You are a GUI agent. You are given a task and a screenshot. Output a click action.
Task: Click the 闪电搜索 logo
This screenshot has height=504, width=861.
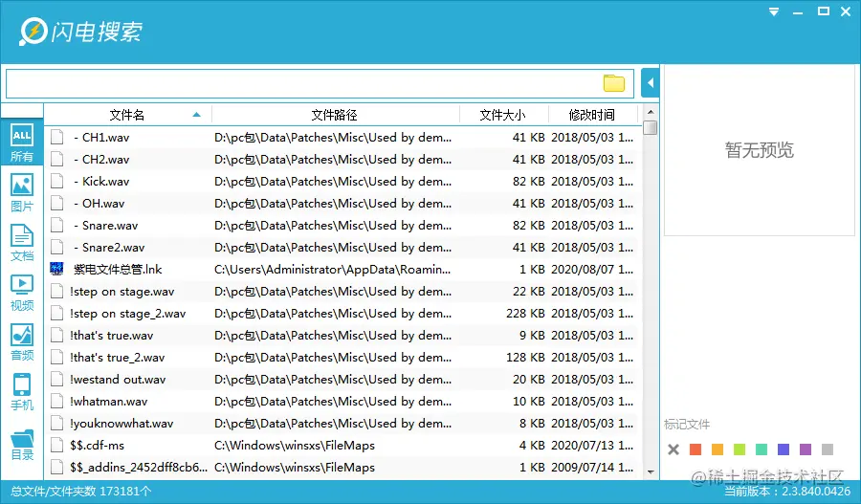tap(81, 32)
